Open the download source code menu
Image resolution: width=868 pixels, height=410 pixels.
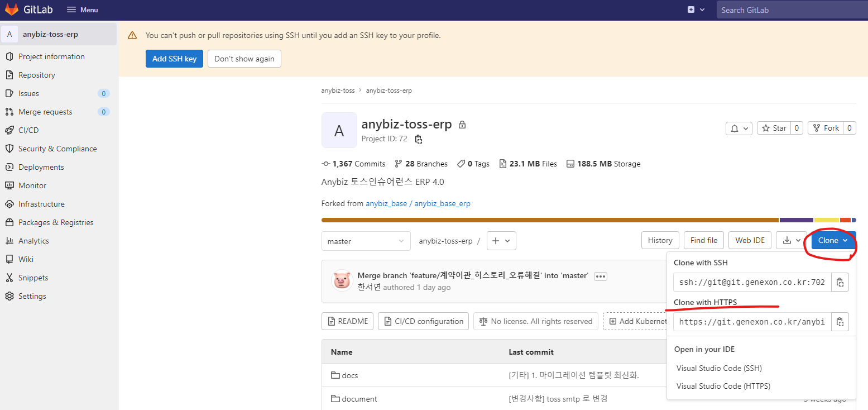792,240
